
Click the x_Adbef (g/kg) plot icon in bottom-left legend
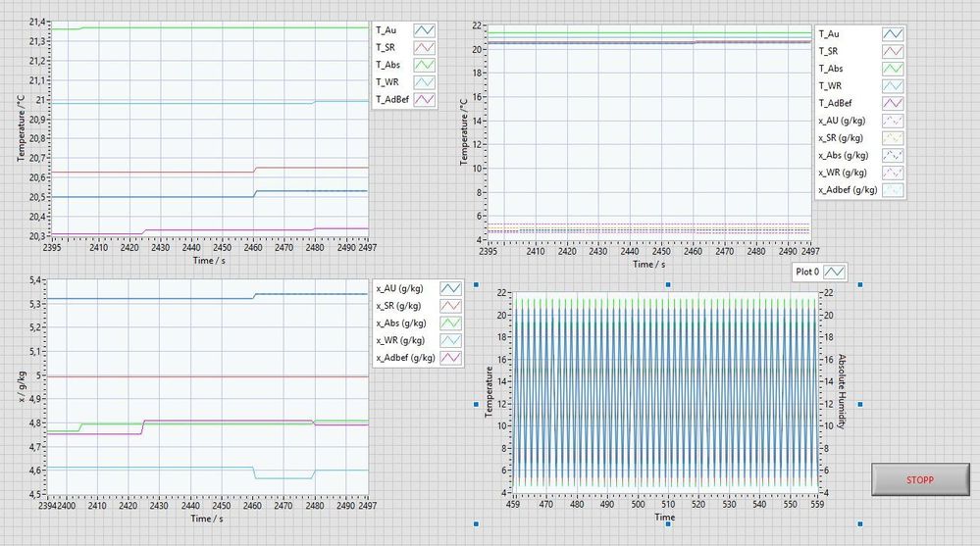tap(450, 358)
